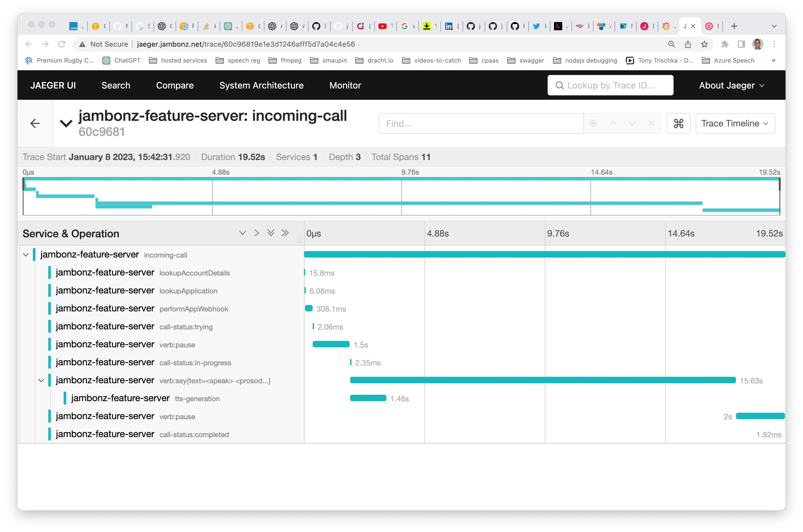
Task: Open the Monitor page
Action: (x=345, y=85)
